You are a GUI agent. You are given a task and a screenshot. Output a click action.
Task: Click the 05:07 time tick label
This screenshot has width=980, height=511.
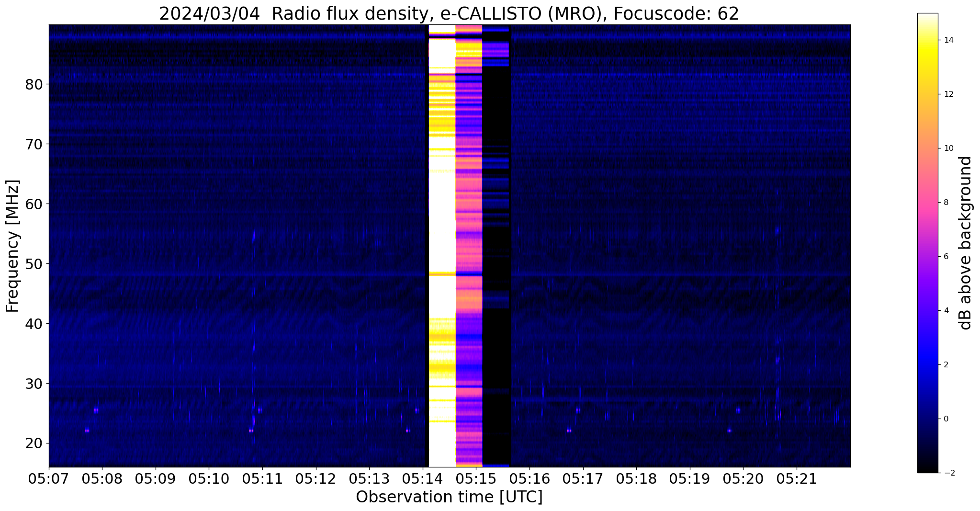pyautogui.click(x=49, y=479)
